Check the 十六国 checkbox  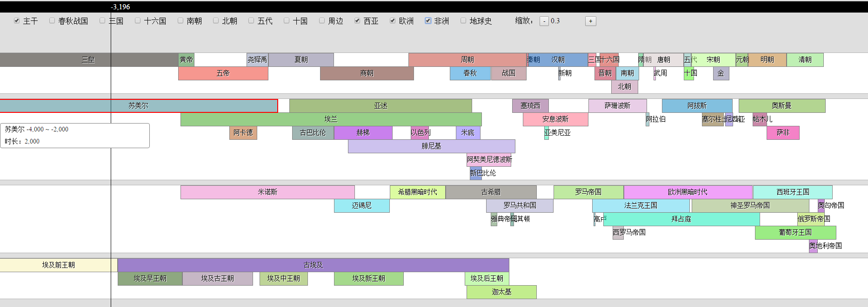coord(138,21)
